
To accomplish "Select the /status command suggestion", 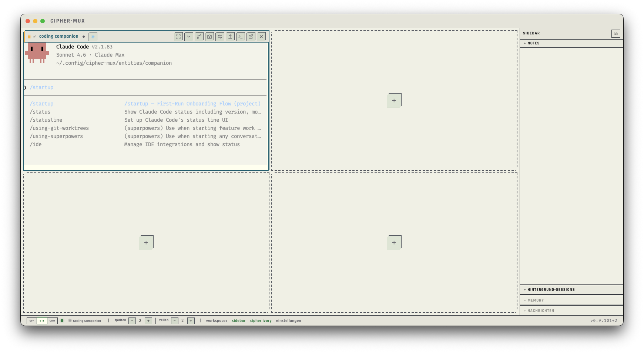I will point(145,112).
